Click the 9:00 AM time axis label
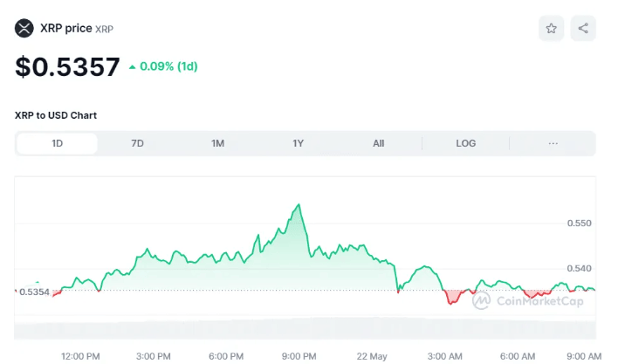The width and height of the screenshot is (618, 364). (584, 356)
